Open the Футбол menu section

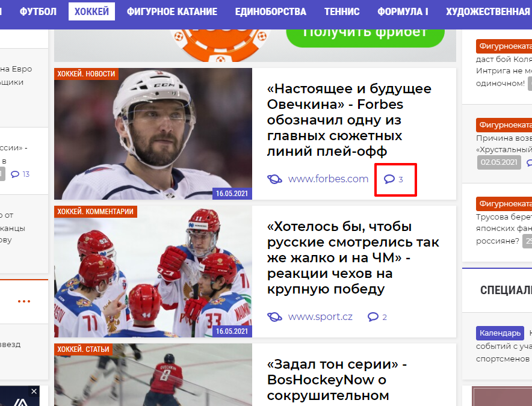pos(38,11)
